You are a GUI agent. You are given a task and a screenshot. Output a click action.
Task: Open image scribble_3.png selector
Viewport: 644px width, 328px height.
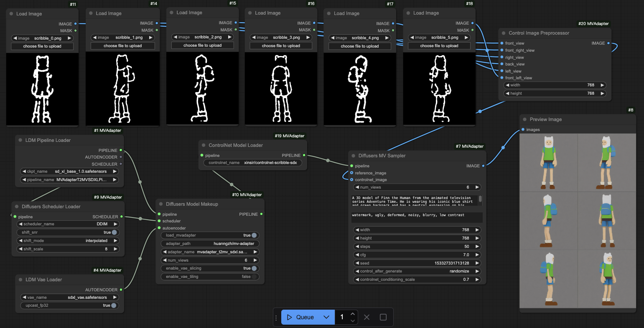tap(281, 38)
